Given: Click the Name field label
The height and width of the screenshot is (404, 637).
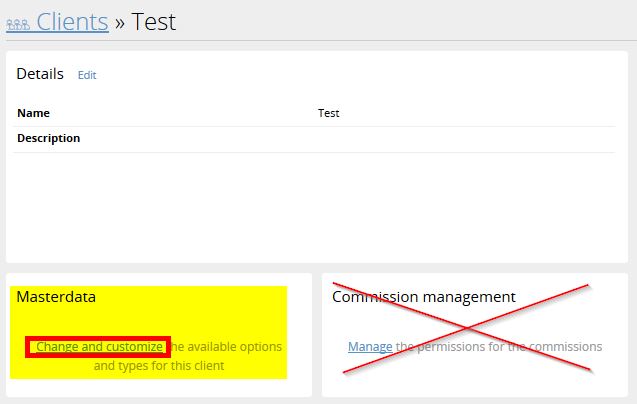Looking at the screenshot, I should tap(33, 113).
